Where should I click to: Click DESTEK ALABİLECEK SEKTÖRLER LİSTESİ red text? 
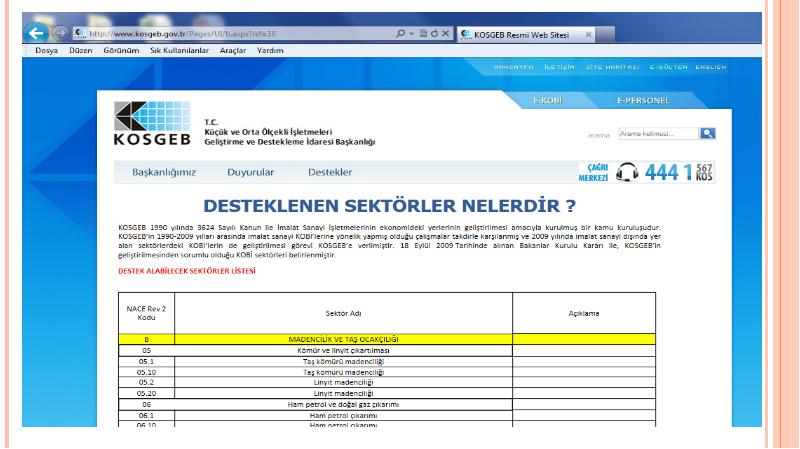(x=187, y=271)
